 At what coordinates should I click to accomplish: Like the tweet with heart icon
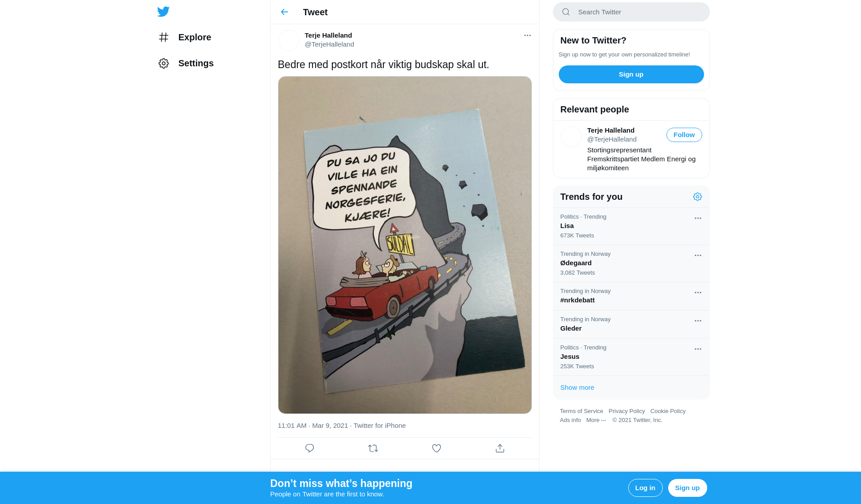436,448
